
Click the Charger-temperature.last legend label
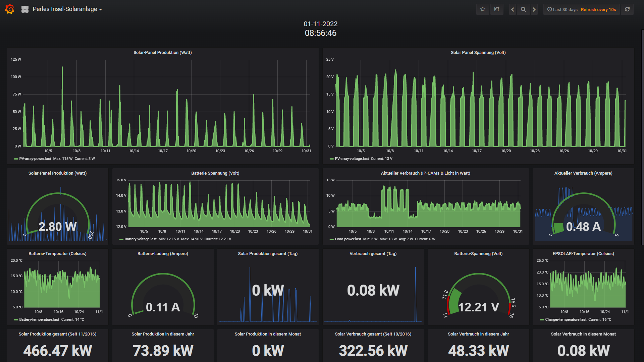(566, 319)
